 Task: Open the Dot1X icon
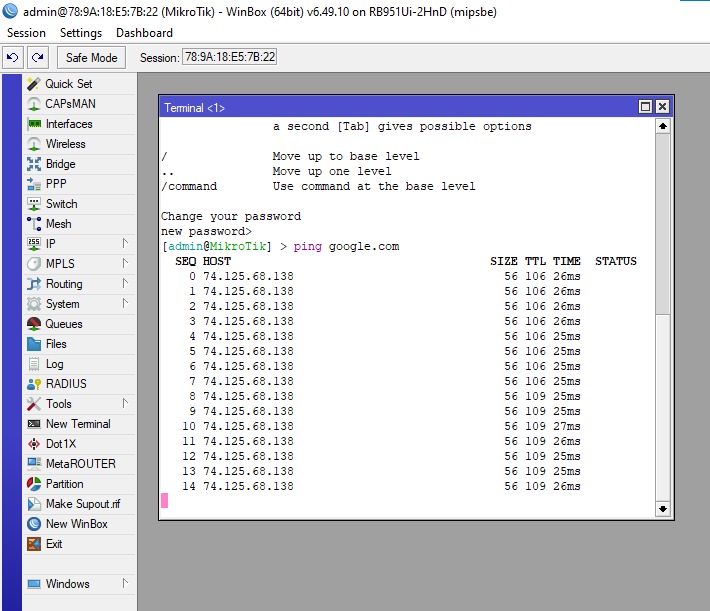34,444
